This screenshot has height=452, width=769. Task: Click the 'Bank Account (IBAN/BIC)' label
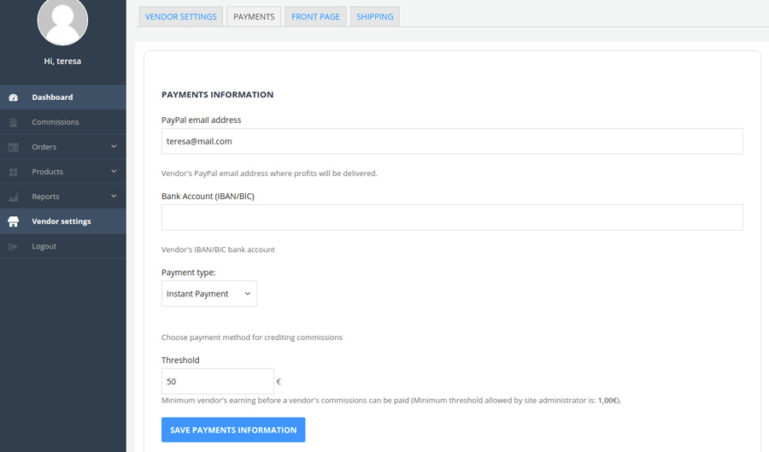(x=207, y=196)
